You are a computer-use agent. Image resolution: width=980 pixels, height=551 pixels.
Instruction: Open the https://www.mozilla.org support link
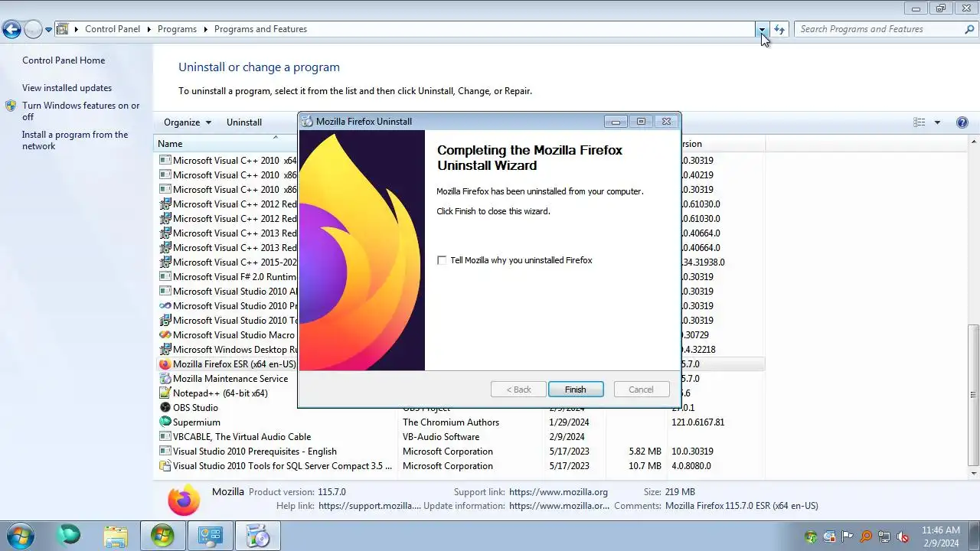click(558, 492)
